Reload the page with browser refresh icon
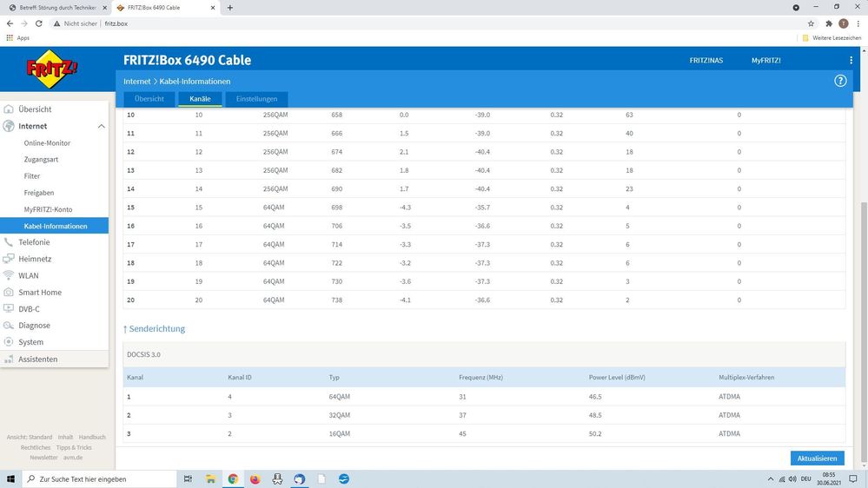This screenshot has height=488, width=868. coord(39,23)
